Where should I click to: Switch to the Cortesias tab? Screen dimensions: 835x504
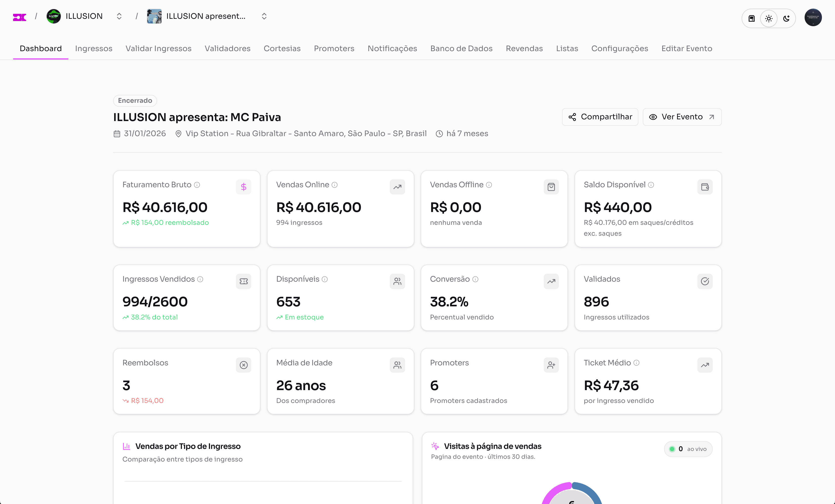(x=282, y=48)
